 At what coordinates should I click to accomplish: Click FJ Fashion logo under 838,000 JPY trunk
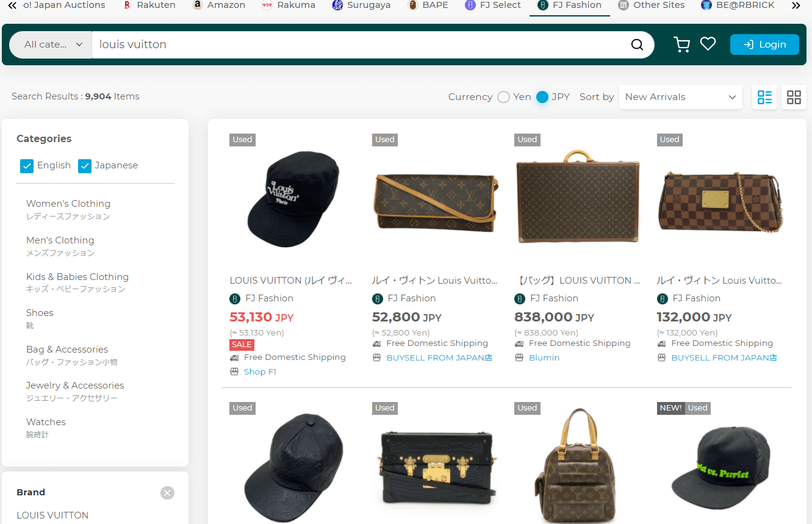point(520,299)
